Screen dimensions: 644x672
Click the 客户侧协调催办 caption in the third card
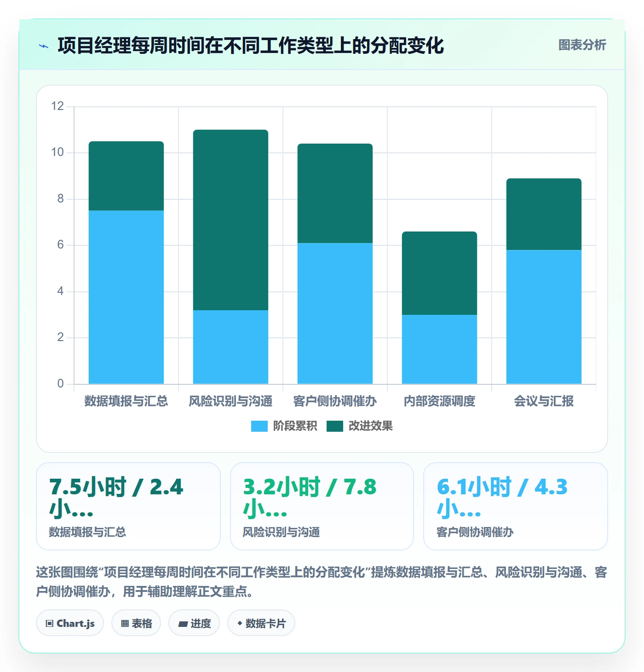click(x=475, y=532)
